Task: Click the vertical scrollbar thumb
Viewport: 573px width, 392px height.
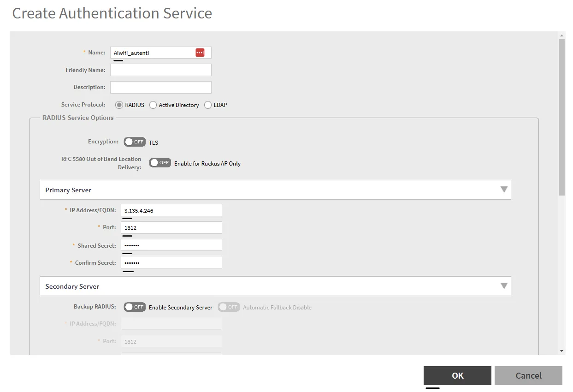Action: (561, 117)
